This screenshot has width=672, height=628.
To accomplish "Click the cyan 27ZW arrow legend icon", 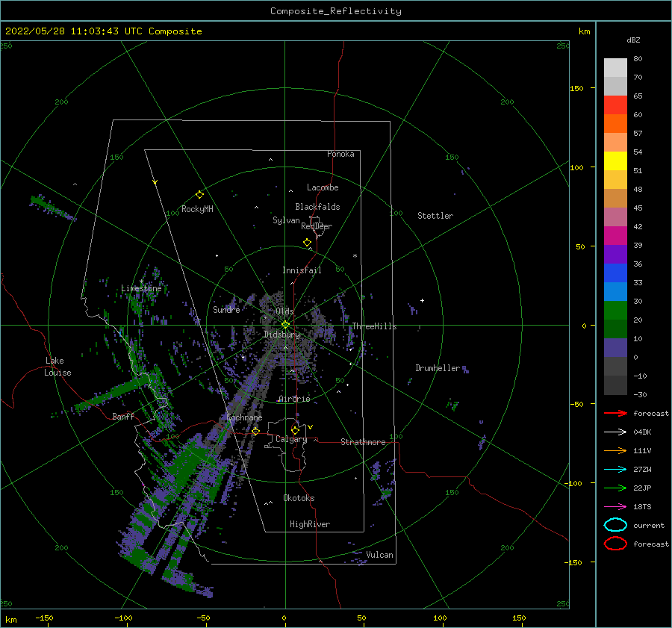I will click(615, 470).
